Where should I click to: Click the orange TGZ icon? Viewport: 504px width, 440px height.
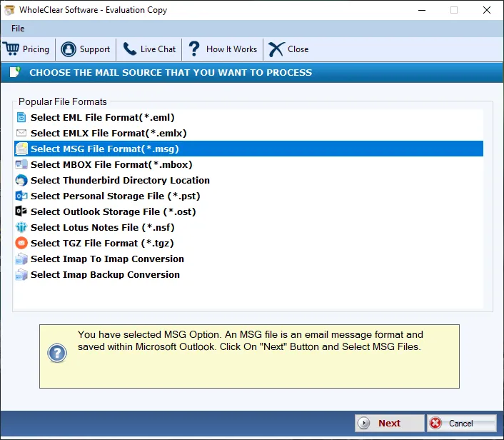click(x=21, y=243)
